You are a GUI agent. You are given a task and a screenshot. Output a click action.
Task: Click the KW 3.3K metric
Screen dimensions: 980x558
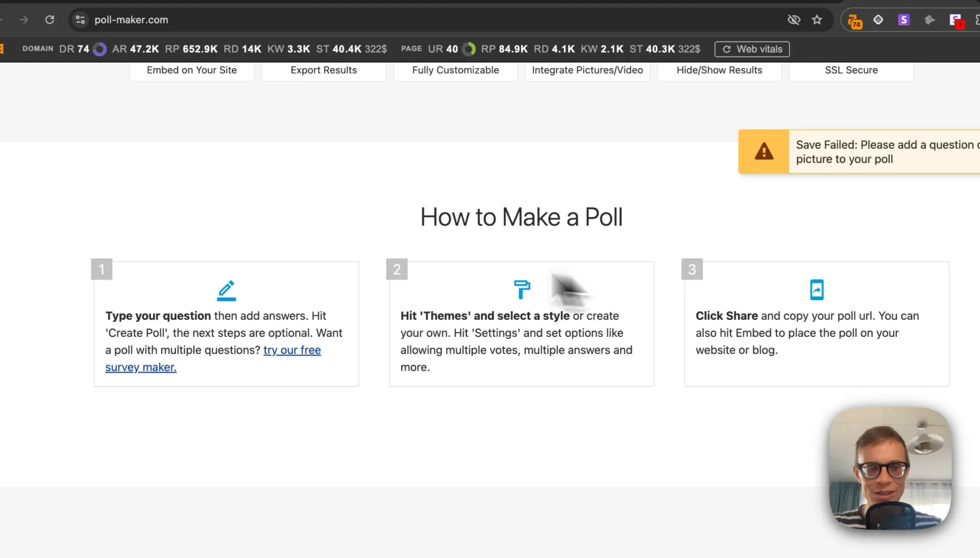288,49
